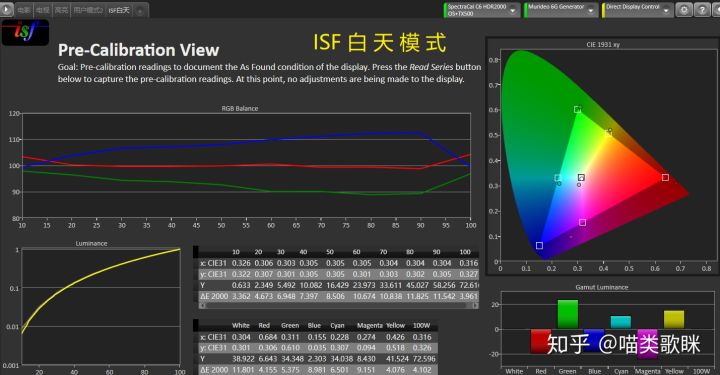This screenshot has width=720, height=375.
Task: Click the ΔE 2000 value 9.151 for Magenta
Action: click(366, 370)
